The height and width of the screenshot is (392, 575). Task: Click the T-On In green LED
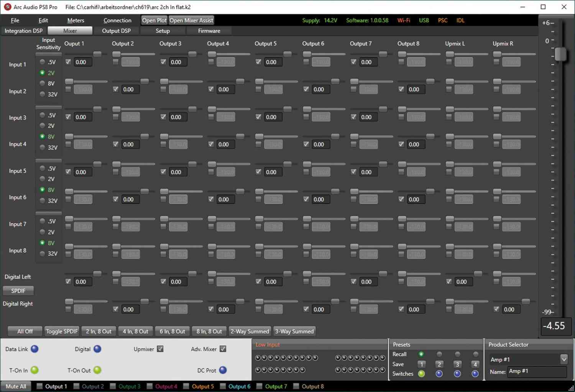click(34, 370)
